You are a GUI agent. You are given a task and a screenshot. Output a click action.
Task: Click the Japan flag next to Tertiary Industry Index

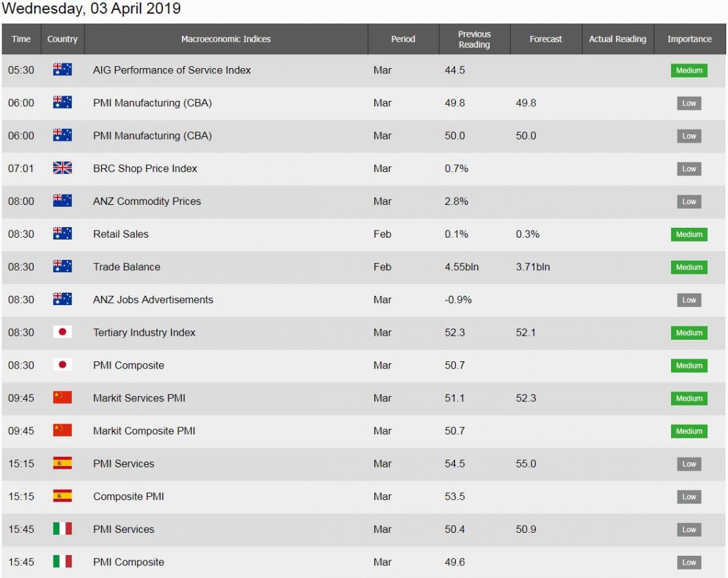[62, 332]
